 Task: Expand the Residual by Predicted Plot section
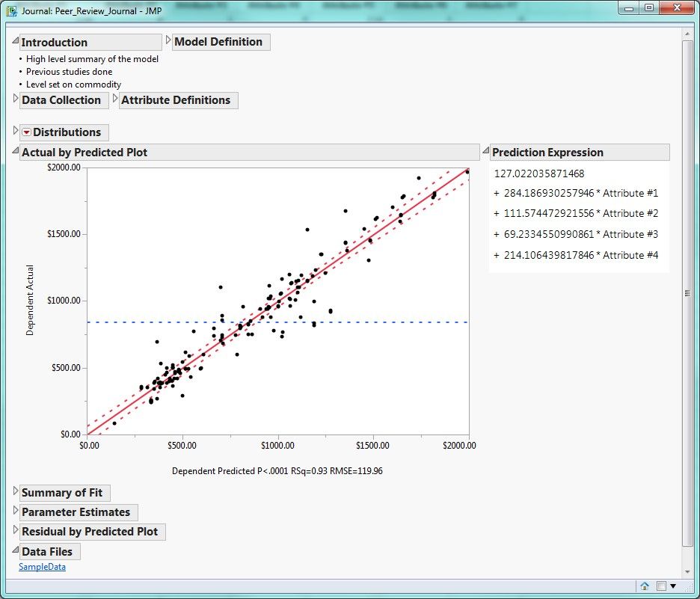(x=16, y=529)
